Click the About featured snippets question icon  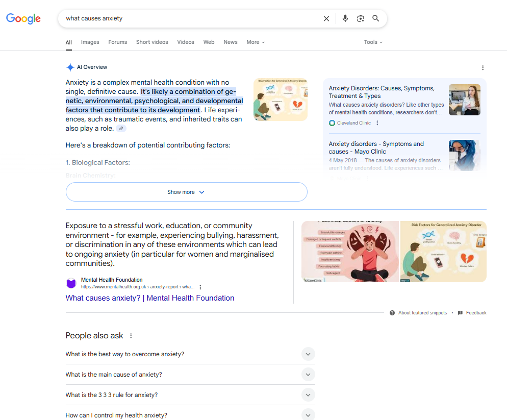[392, 313]
